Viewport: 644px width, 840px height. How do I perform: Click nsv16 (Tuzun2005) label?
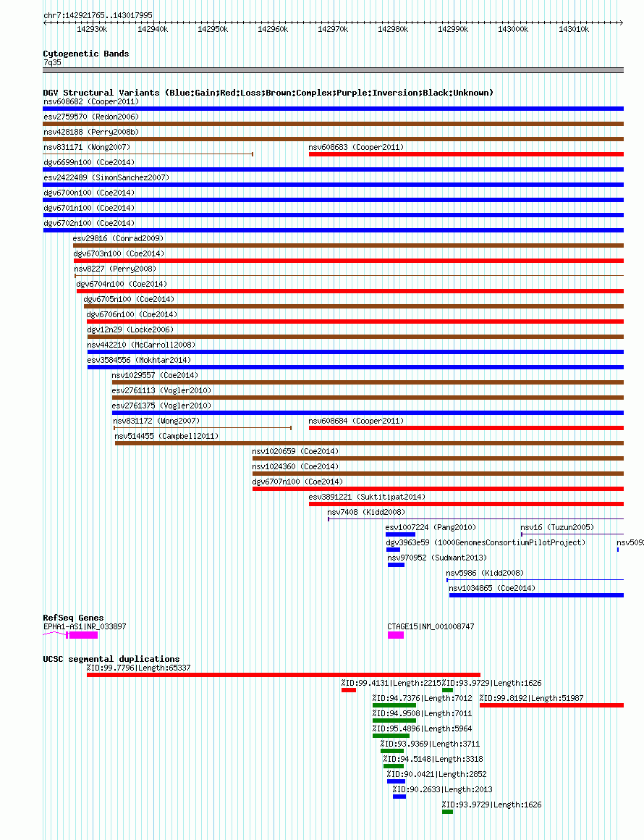click(557, 527)
